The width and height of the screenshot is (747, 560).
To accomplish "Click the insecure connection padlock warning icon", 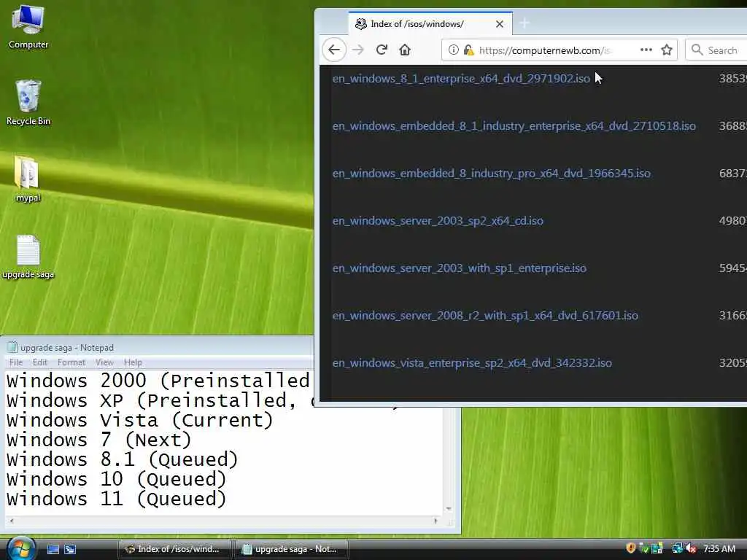I will pyautogui.click(x=468, y=50).
